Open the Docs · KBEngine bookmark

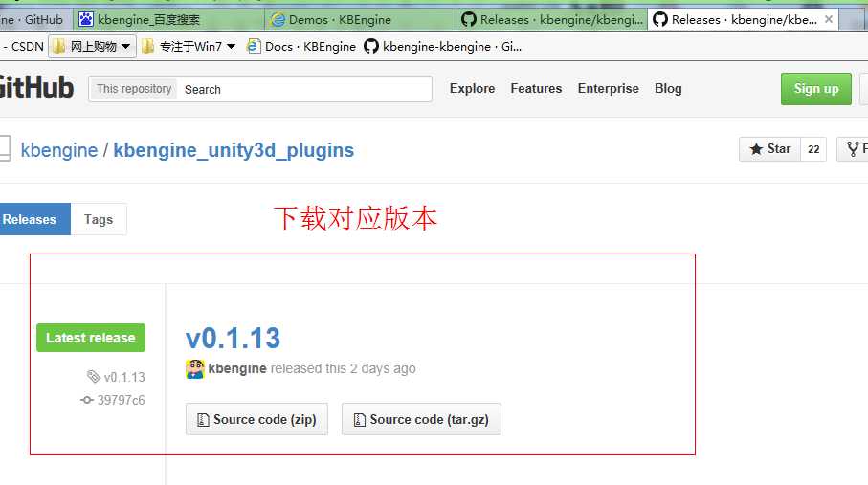pyautogui.click(x=301, y=47)
